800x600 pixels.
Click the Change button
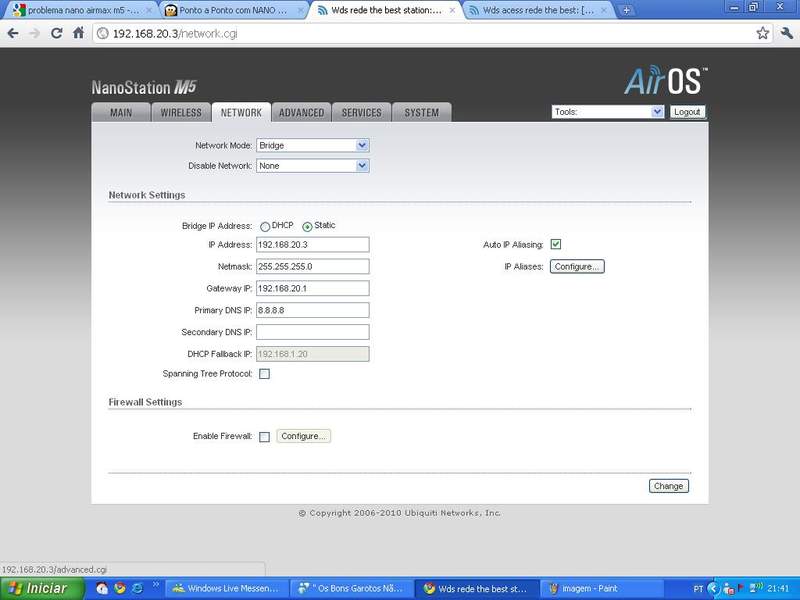coord(668,486)
